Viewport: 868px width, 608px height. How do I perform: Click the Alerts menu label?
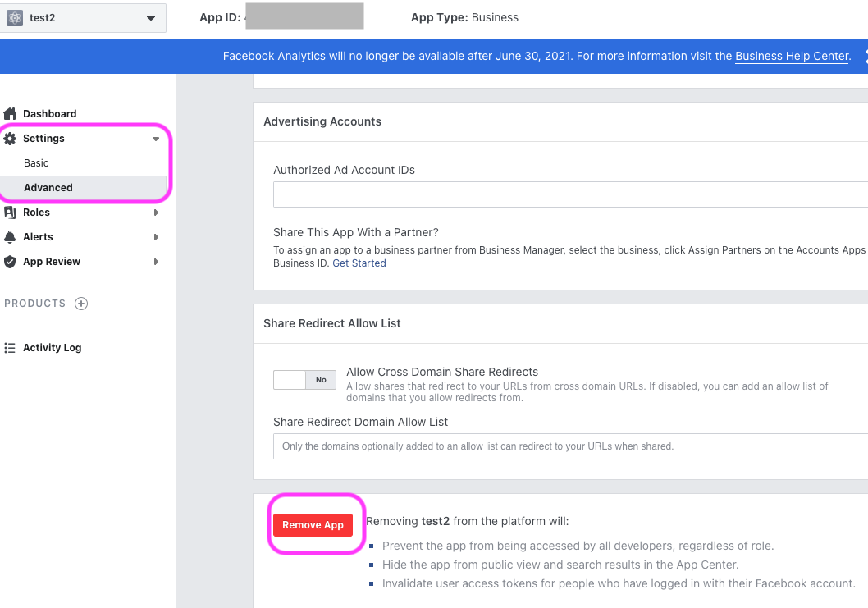[39, 237]
